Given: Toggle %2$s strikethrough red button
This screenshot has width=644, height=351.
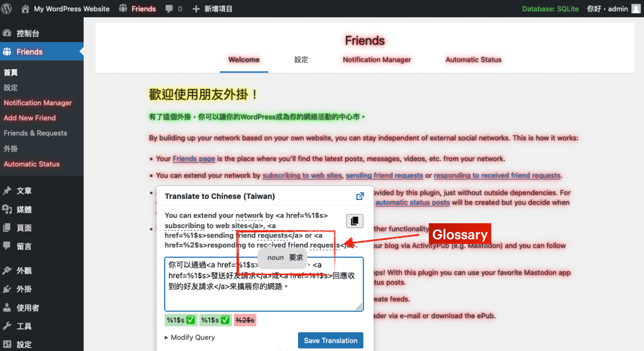Looking at the screenshot, I should pyautogui.click(x=245, y=320).
